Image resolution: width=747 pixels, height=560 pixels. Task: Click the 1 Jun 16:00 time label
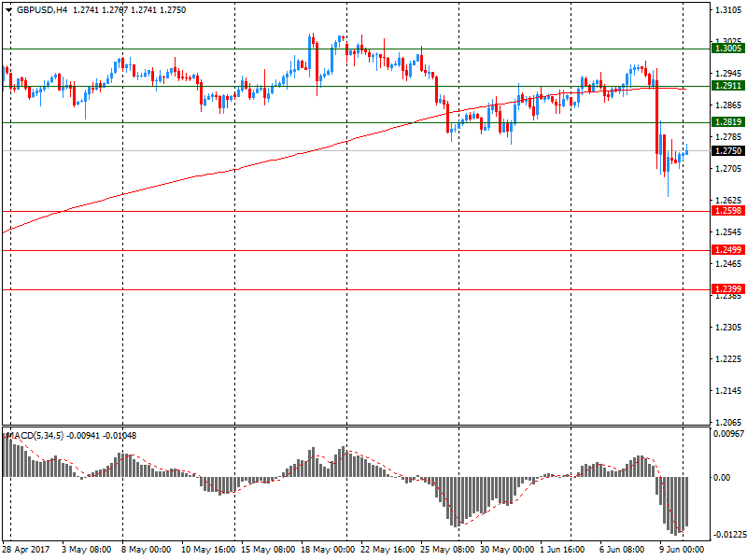click(x=563, y=550)
